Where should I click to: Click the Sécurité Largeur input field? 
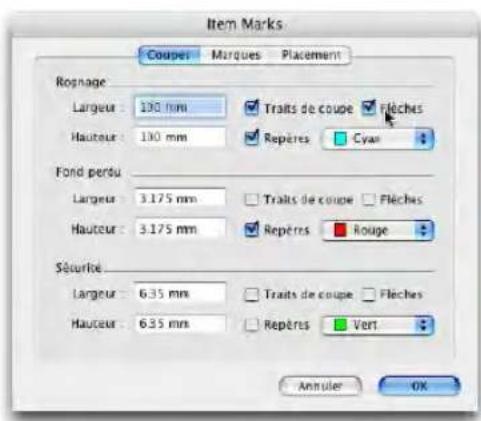180,293
